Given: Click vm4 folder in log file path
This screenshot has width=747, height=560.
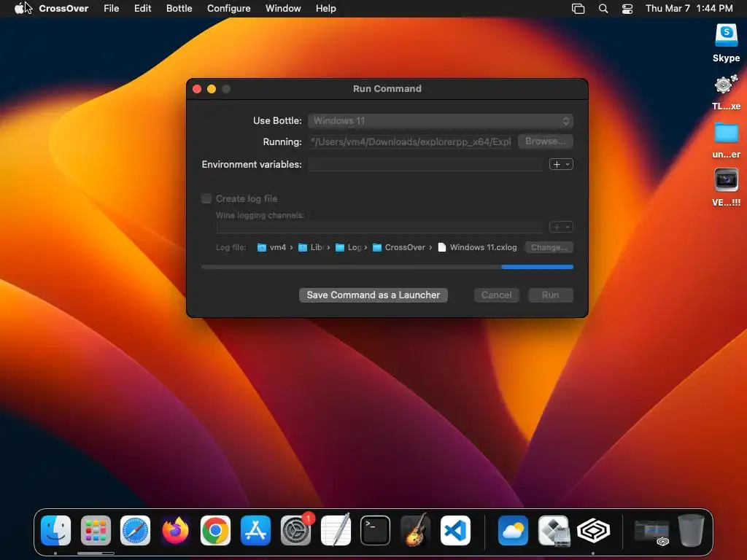Looking at the screenshot, I should point(272,247).
